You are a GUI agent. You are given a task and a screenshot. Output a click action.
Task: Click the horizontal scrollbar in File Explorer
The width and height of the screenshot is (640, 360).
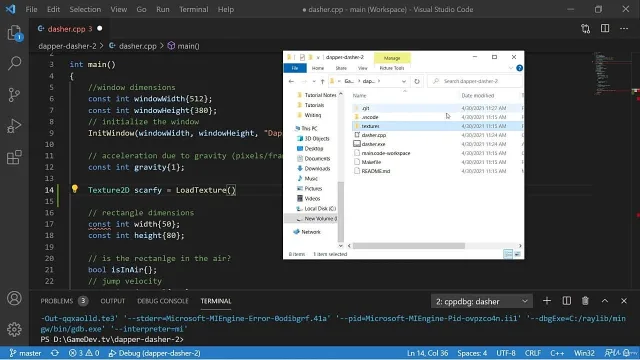[409, 246]
